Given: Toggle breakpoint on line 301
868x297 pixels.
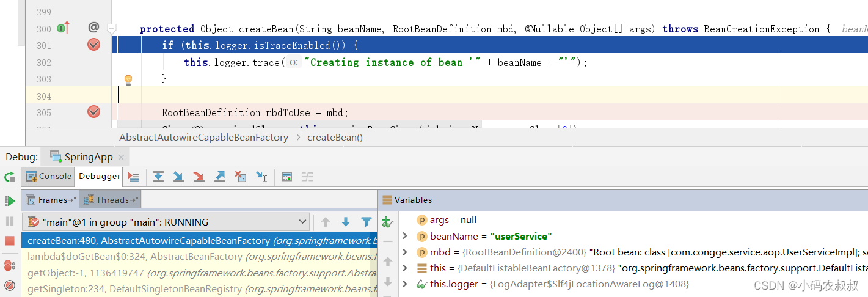Looking at the screenshot, I should tap(93, 44).
